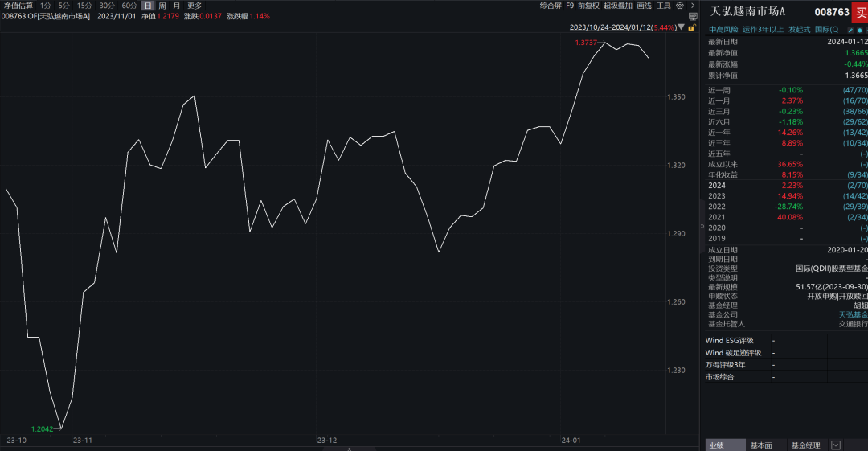Click the 成立日期 2020-01-20 value
The image size is (868, 451).
pos(848,250)
